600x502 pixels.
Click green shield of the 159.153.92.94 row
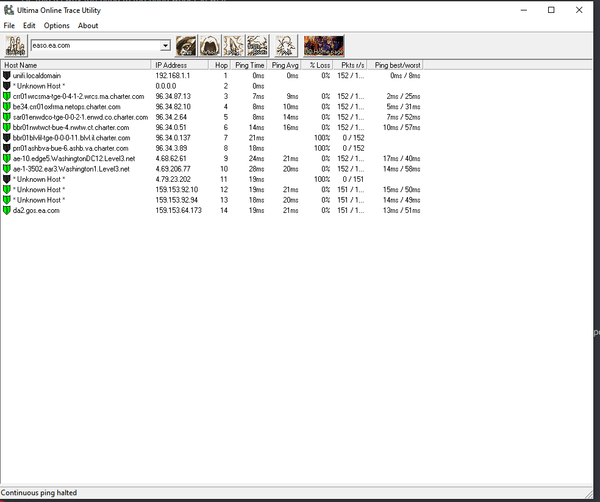pos(7,200)
